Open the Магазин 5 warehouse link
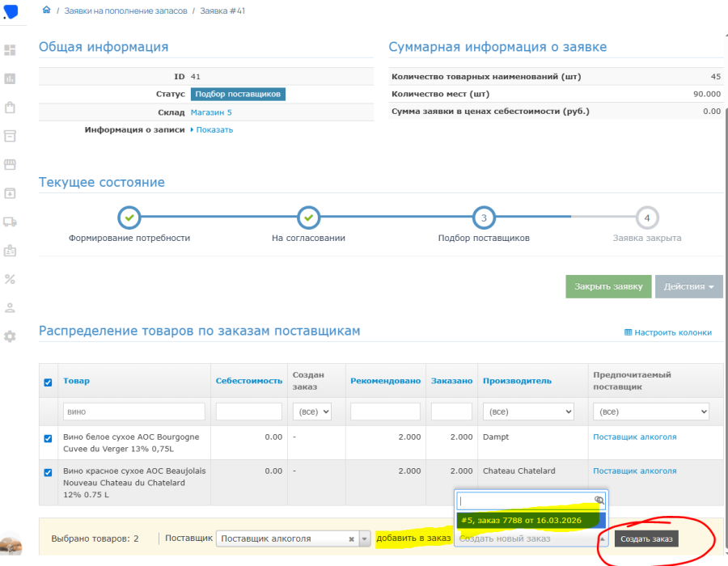Viewport: 728px width, 566px height. tap(211, 112)
